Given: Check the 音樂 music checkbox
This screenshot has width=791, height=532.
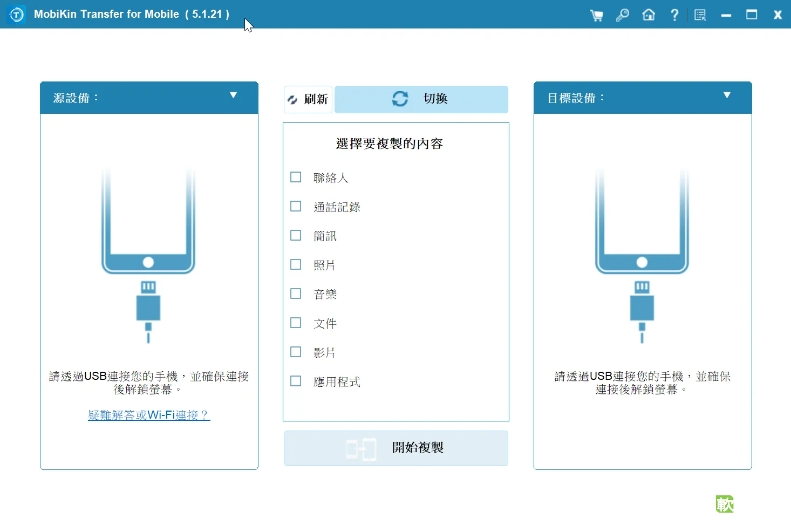Looking at the screenshot, I should pos(296,294).
